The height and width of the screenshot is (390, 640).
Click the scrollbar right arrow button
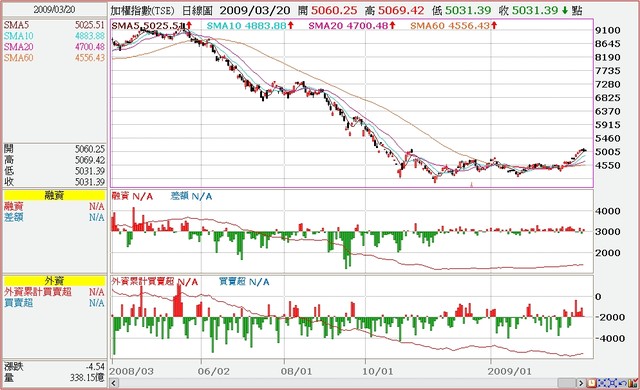coord(581,383)
